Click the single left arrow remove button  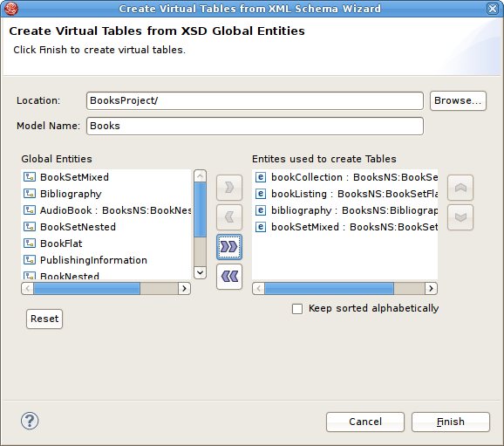coord(229,216)
